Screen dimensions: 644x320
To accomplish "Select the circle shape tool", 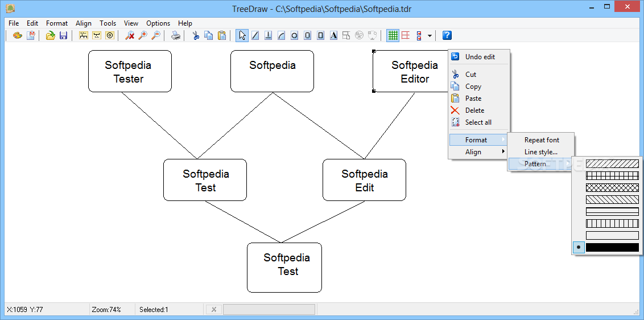I will pyautogui.click(x=295, y=35).
